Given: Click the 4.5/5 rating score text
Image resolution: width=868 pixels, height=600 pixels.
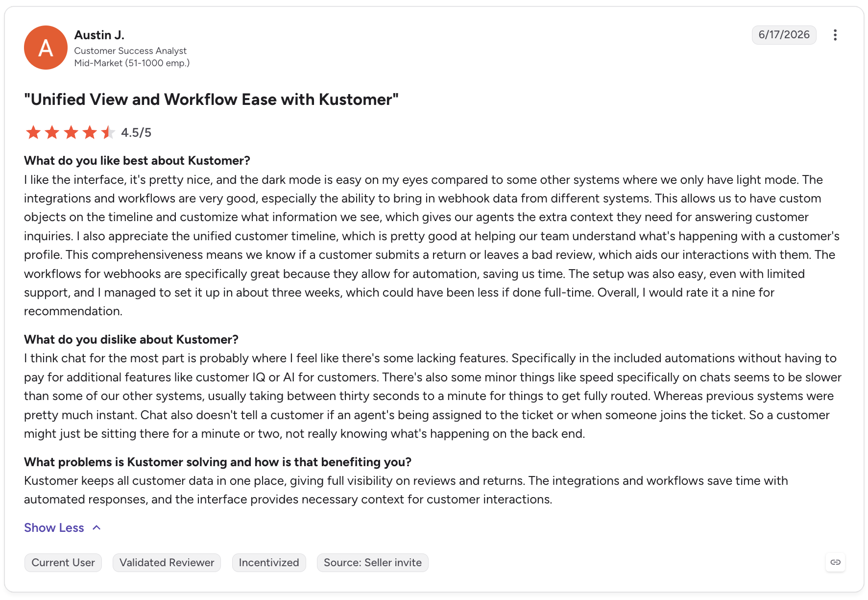Looking at the screenshot, I should (x=136, y=132).
